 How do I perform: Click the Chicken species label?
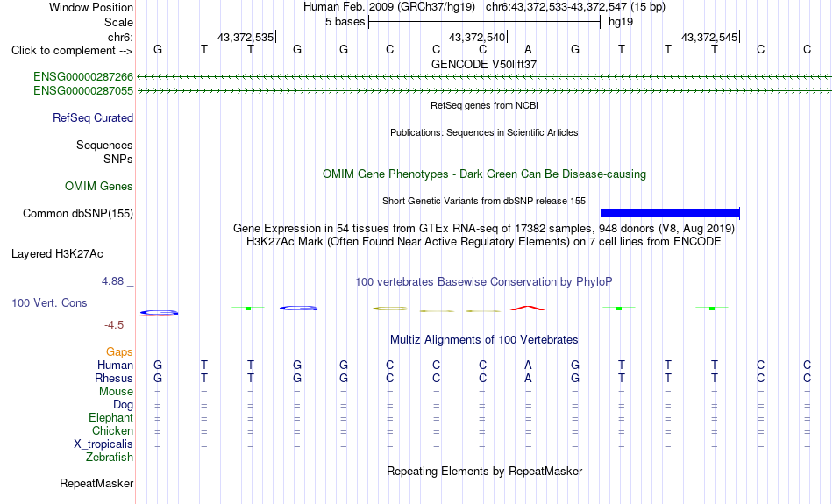[112, 430]
